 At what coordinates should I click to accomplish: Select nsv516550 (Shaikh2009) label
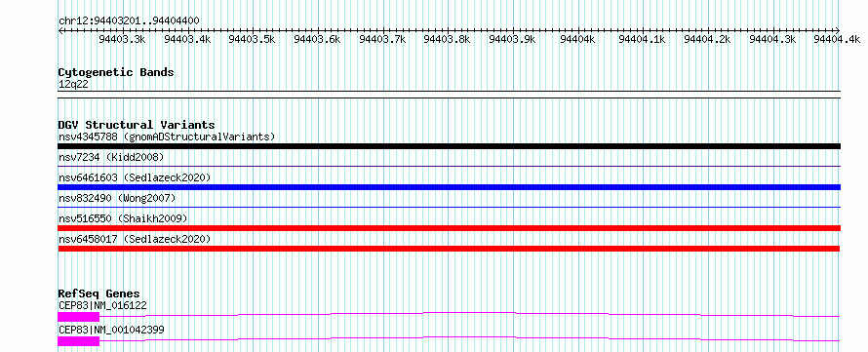point(123,218)
